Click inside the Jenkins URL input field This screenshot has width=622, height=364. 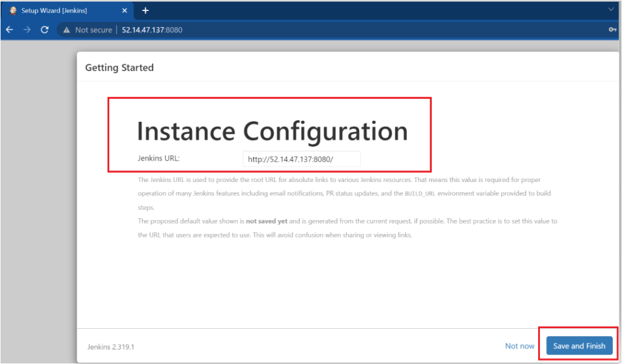301,158
